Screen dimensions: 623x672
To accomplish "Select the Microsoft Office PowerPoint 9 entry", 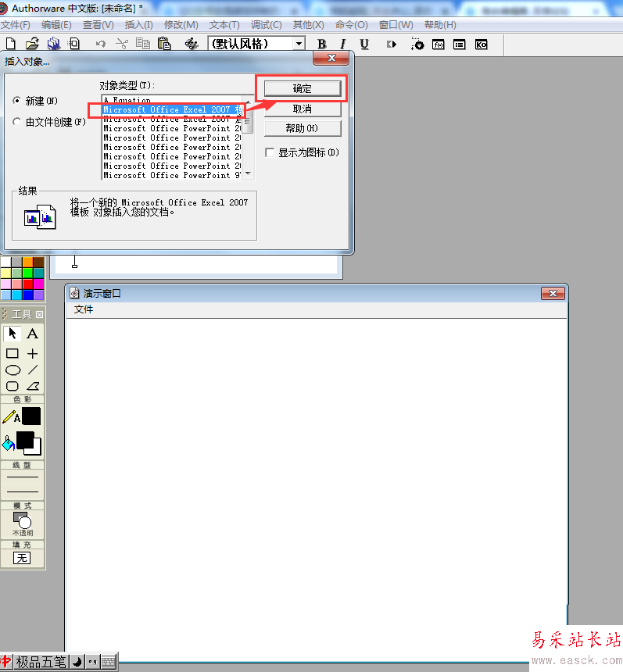I will [173, 175].
